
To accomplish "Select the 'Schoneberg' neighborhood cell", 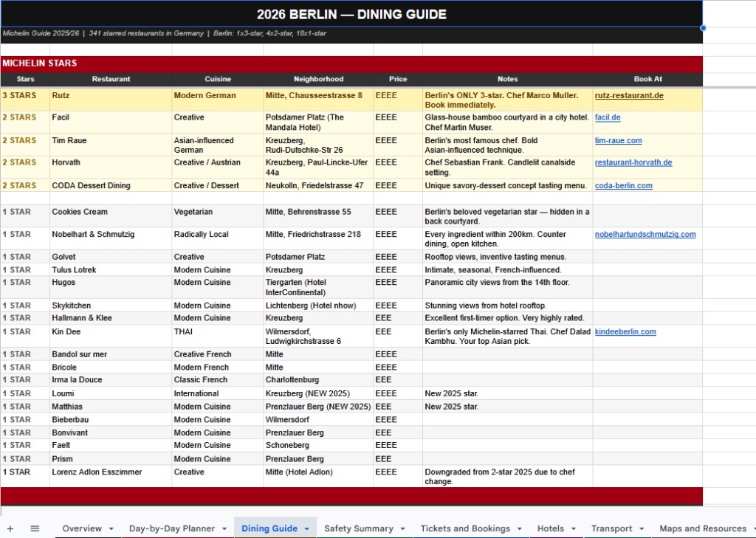I will pyautogui.click(x=318, y=446).
